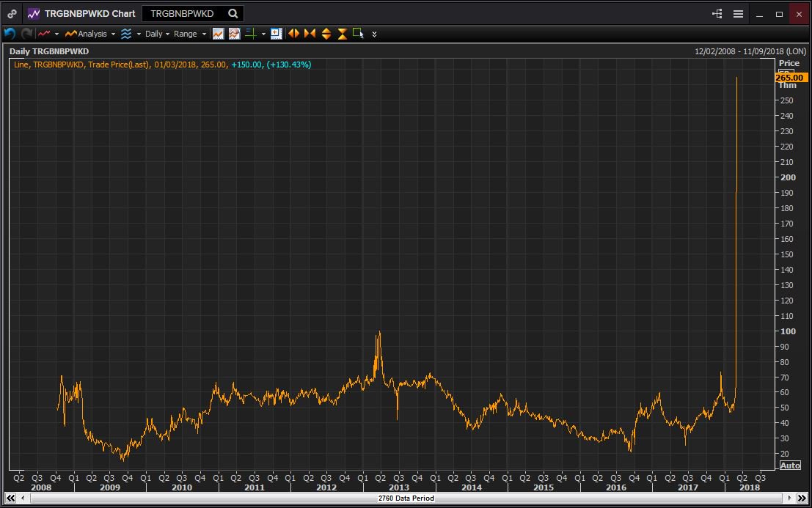The height and width of the screenshot is (508, 812).
Task: Click the vertical expand arrows icon
Action: [x=326, y=34]
